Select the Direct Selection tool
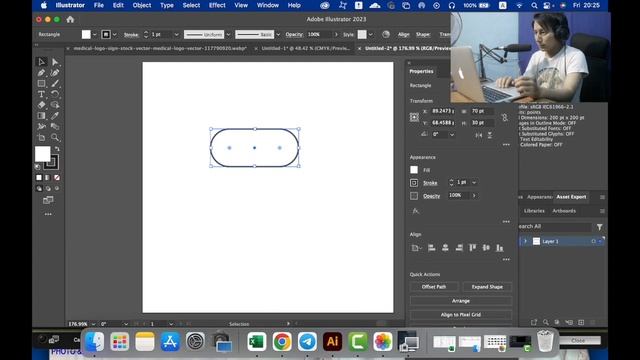Screen dimensions: 640x360 click(x=55, y=62)
